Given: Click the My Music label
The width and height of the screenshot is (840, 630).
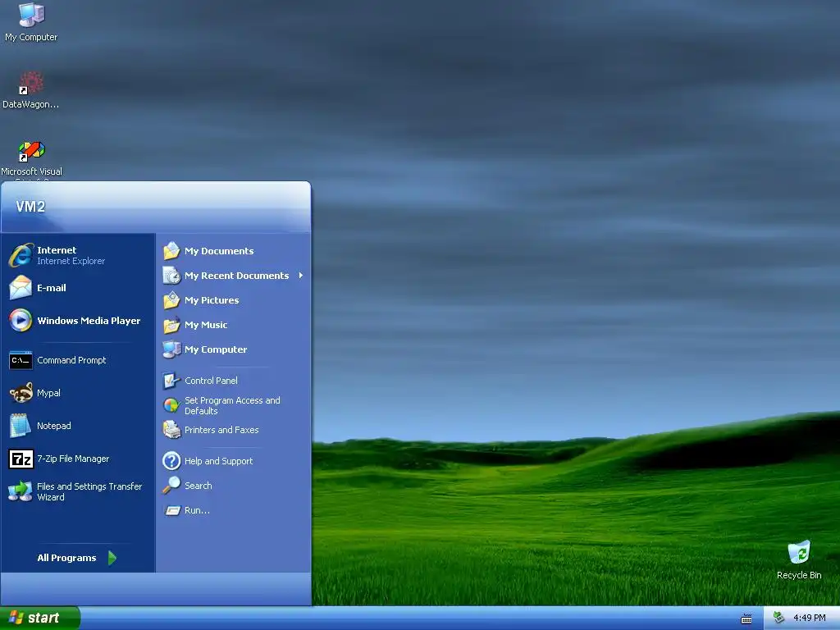Looking at the screenshot, I should point(206,325).
